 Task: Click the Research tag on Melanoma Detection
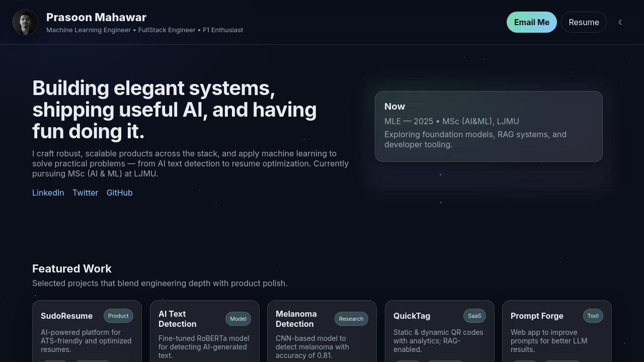(351, 319)
